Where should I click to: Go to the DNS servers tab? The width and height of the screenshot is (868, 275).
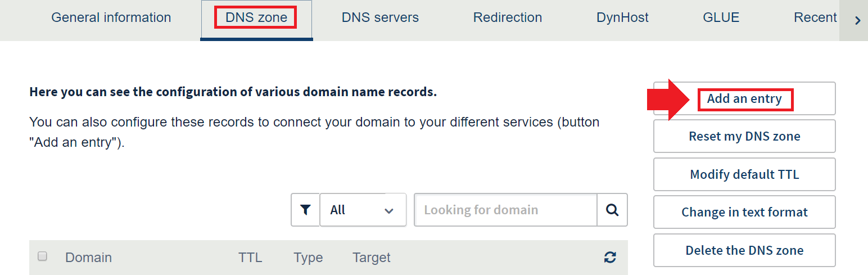(380, 18)
